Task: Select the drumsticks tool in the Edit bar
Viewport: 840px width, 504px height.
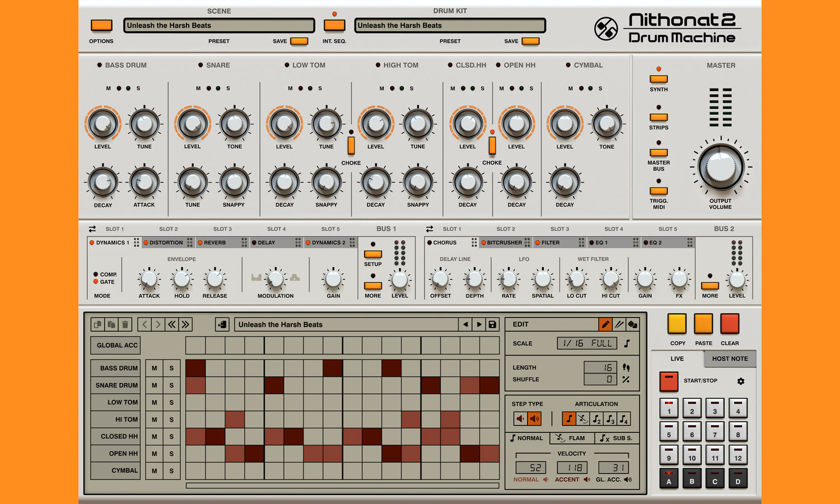Action: [619, 324]
